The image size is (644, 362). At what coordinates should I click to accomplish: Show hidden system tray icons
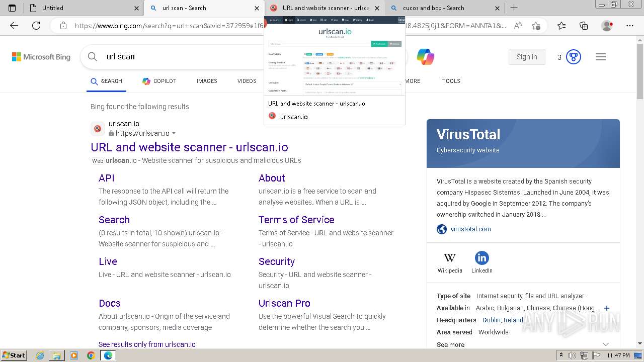coord(561,355)
